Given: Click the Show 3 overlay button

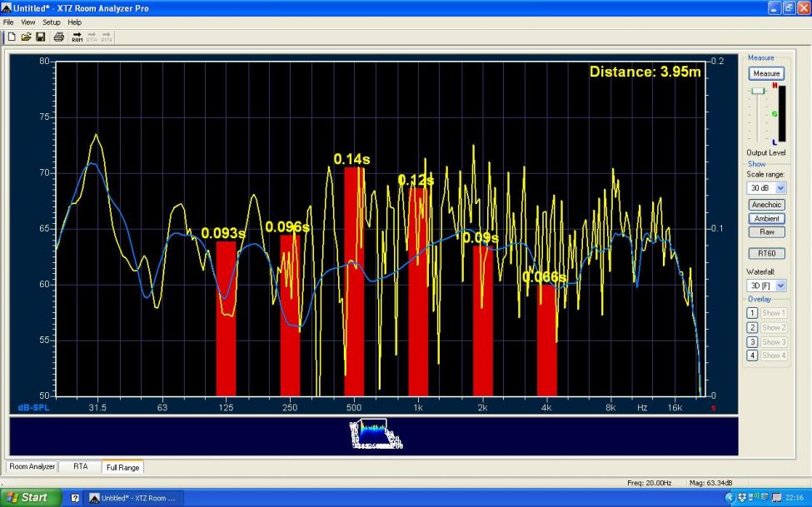Looking at the screenshot, I should pos(774,342).
